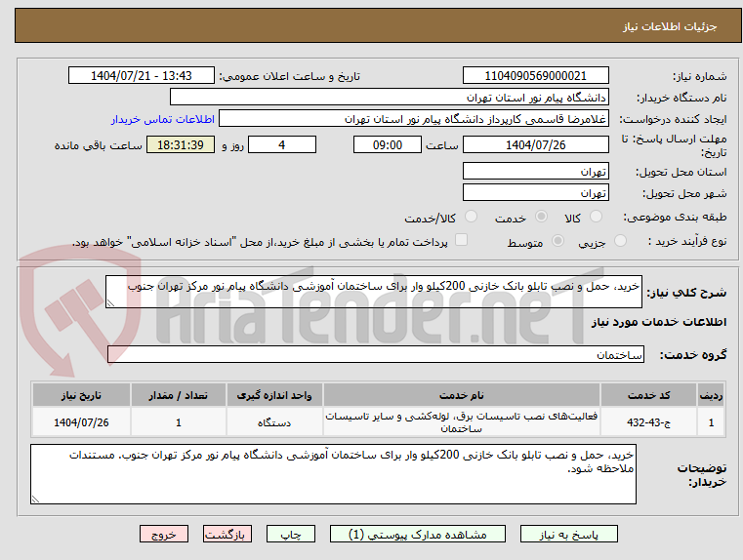The width and height of the screenshot is (743, 560).
Task: Click the شرح کلی نیاز text area
Action: [x=374, y=292]
